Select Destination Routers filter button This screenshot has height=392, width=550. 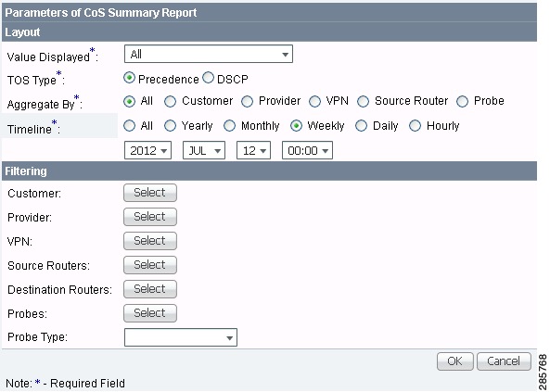(150, 289)
